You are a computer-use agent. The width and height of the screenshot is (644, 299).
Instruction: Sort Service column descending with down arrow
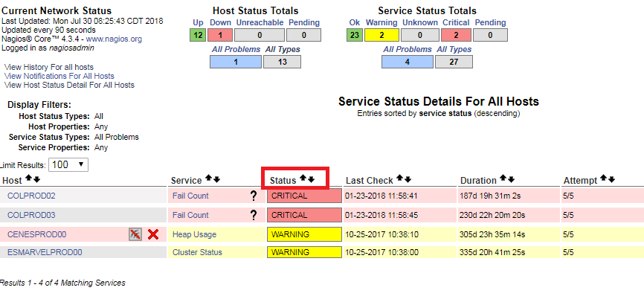point(218,179)
